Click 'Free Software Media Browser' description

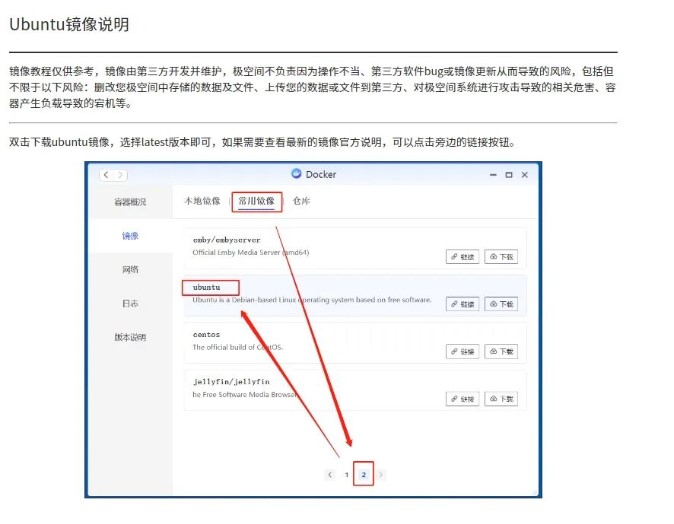[245, 394]
